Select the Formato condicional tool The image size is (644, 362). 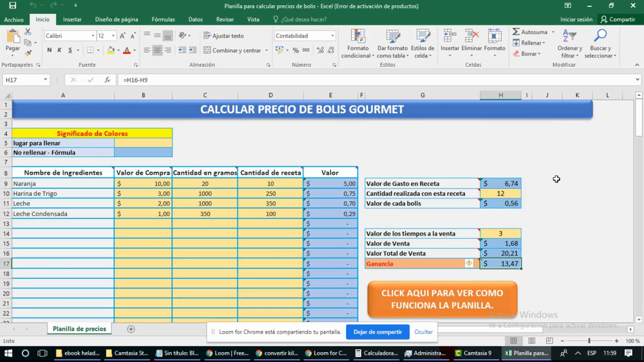click(357, 44)
